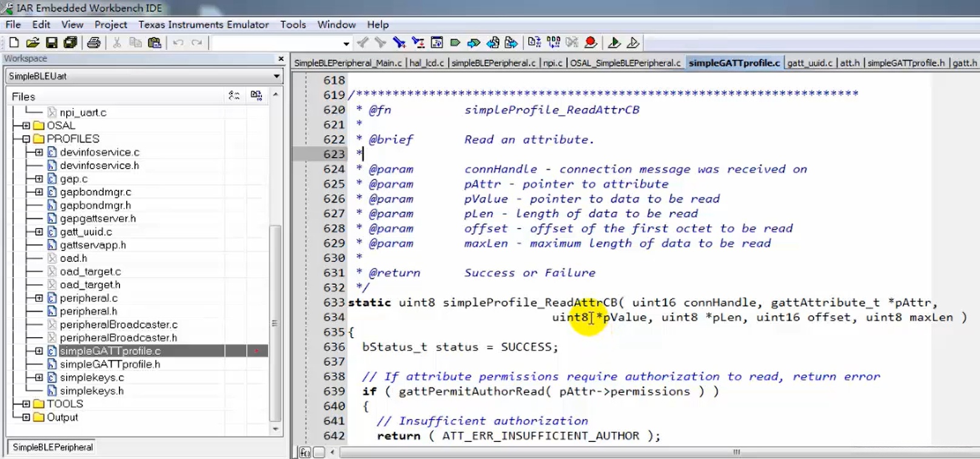
Task: Expand the simplekeys.c node
Action: click(39, 378)
